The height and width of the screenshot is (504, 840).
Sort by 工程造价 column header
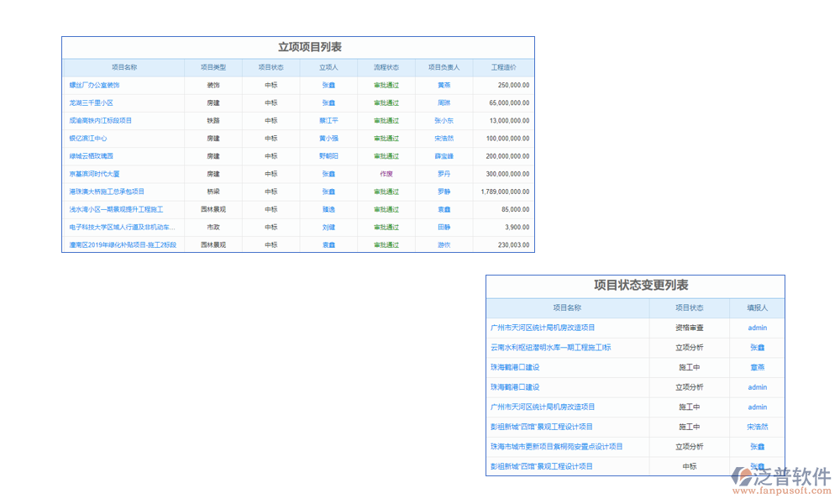503,67
